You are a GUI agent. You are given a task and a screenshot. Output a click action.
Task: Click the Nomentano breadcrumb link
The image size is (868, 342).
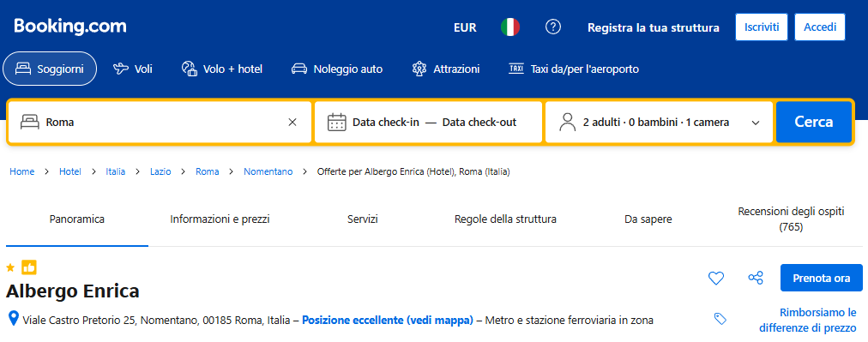tap(268, 171)
